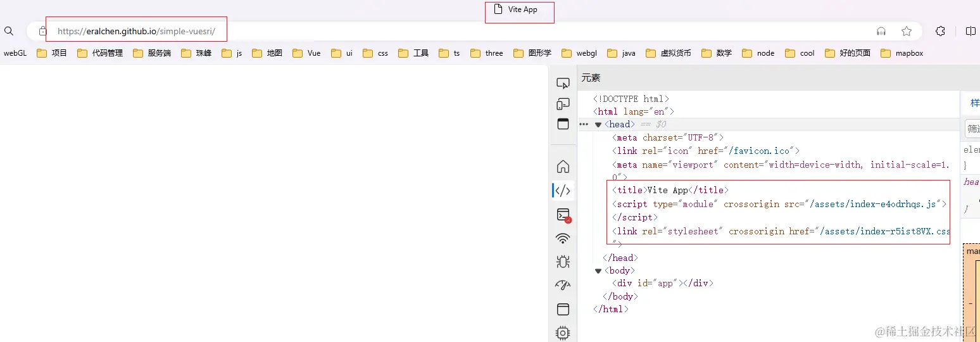
Task: Select the html lang="en" node
Action: pos(634,111)
